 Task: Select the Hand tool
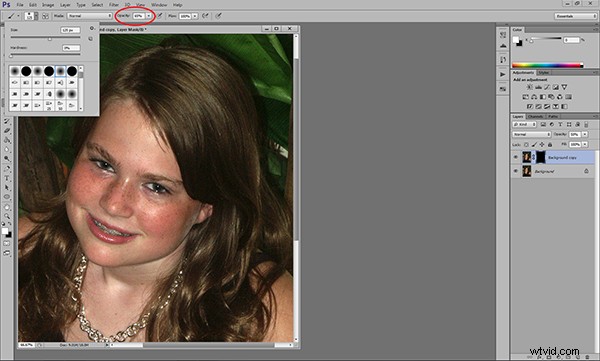[7, 207]
